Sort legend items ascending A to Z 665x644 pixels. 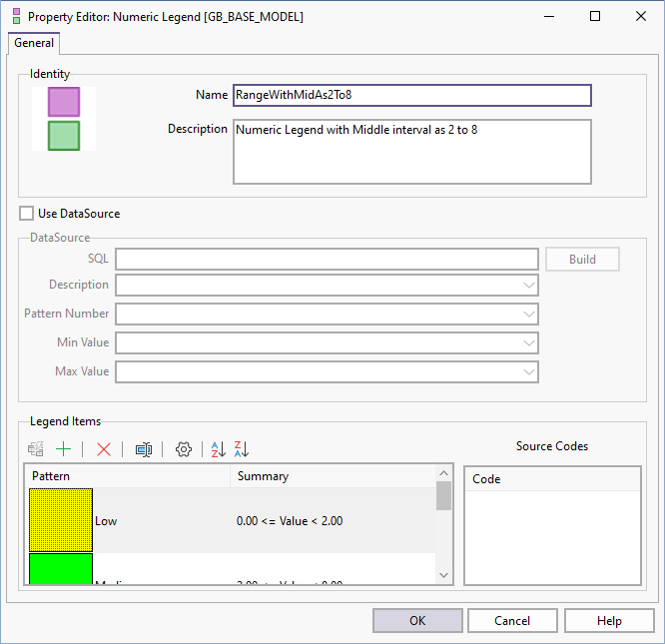[219, 449]
